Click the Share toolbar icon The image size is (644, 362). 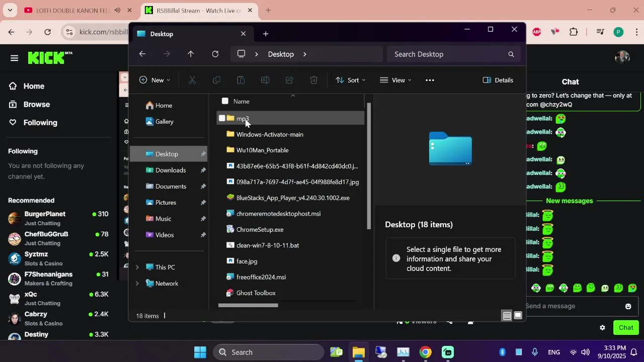click(x=289, y=80)
